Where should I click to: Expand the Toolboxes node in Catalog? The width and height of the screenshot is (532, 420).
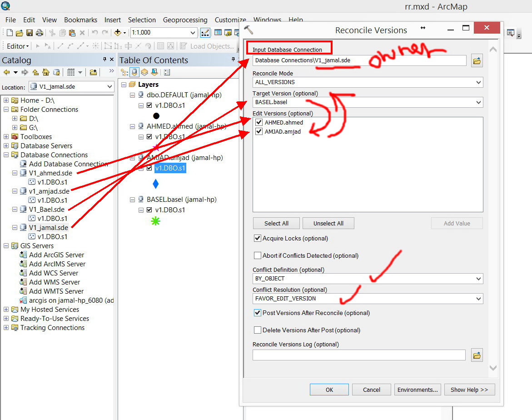(6, 136)
